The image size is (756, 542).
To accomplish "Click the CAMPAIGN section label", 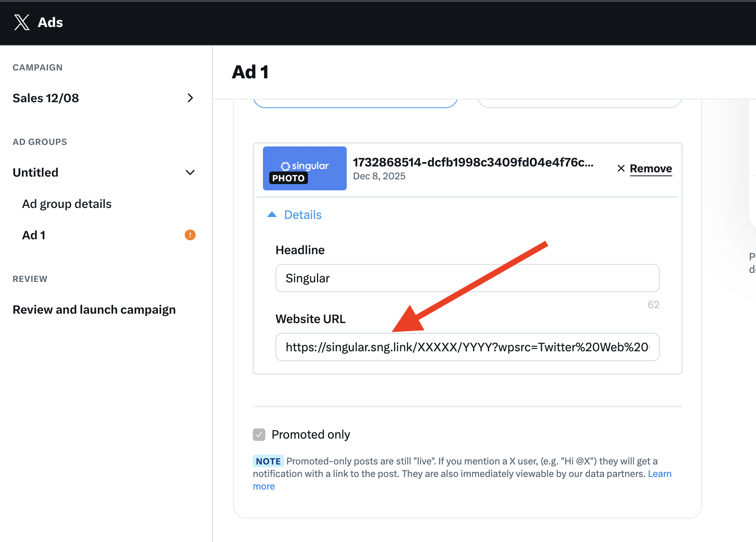I will click(38, 67).
